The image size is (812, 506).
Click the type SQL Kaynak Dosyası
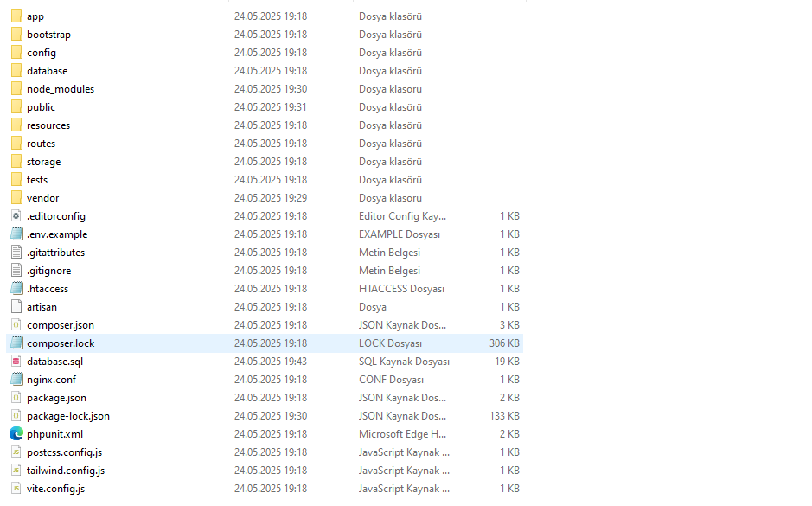[404, 362]
